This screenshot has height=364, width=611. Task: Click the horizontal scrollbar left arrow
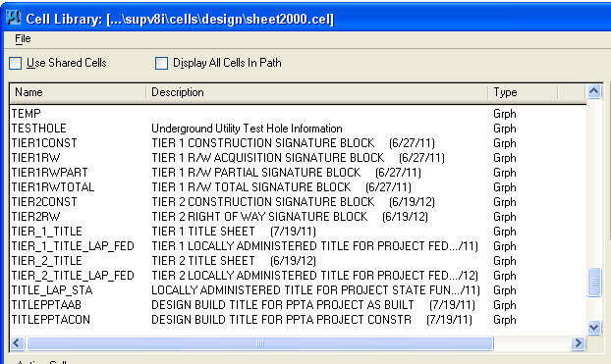(17, 343)
